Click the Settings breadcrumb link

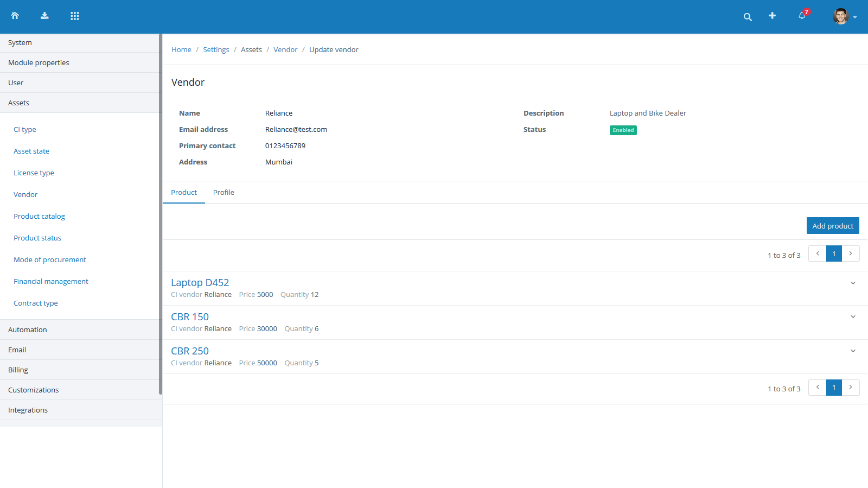216,50
